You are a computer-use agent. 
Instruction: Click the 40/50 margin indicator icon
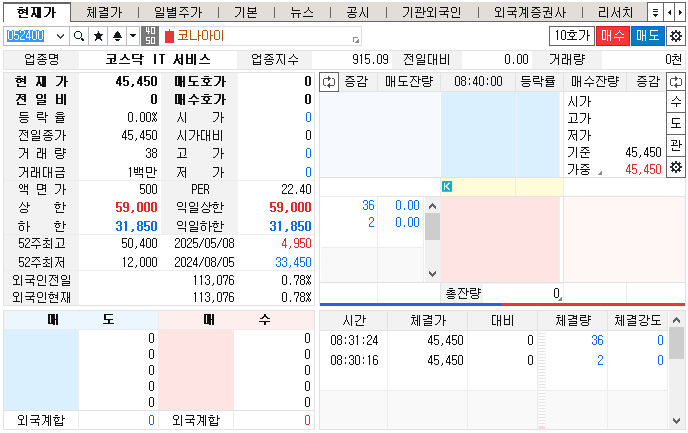[150, 36]
